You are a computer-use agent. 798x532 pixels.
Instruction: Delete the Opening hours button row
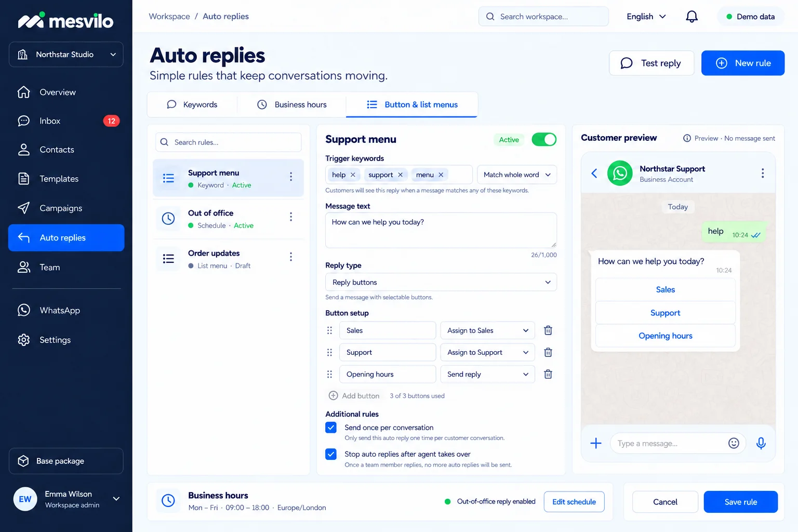(548, 374)
